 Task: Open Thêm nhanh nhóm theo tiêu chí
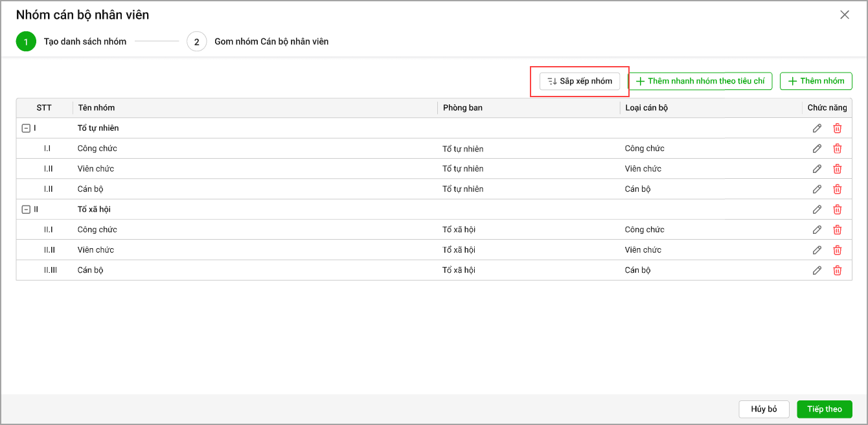(x=700, y=81)
